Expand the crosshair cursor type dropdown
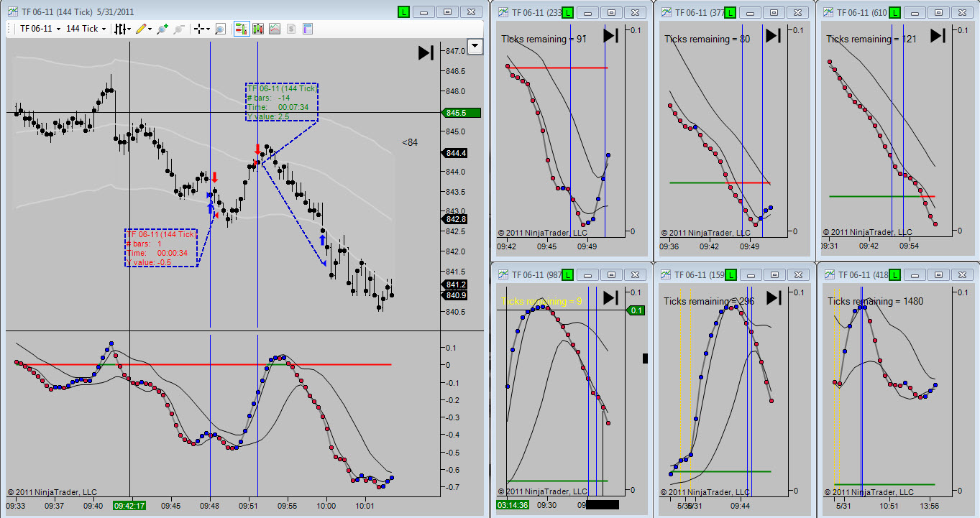Viewport: 980px width, 518px height. pos(208,29)
